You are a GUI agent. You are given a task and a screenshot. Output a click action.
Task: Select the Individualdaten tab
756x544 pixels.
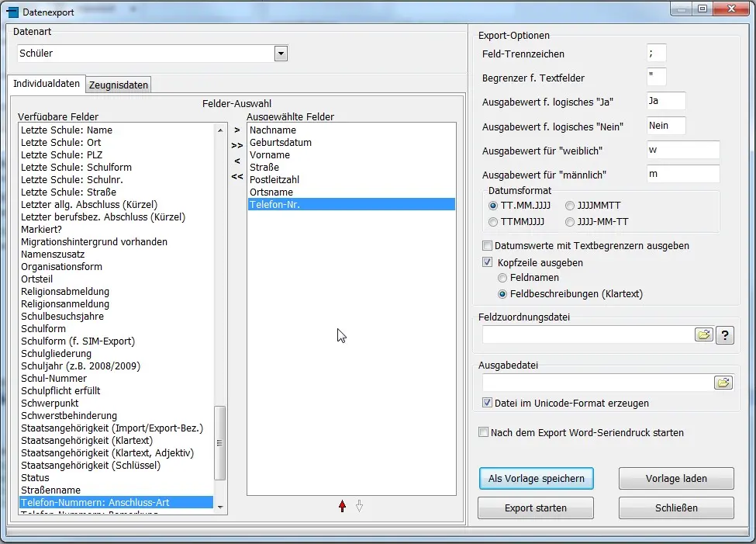pyautogui.click(x=47, y=84)
